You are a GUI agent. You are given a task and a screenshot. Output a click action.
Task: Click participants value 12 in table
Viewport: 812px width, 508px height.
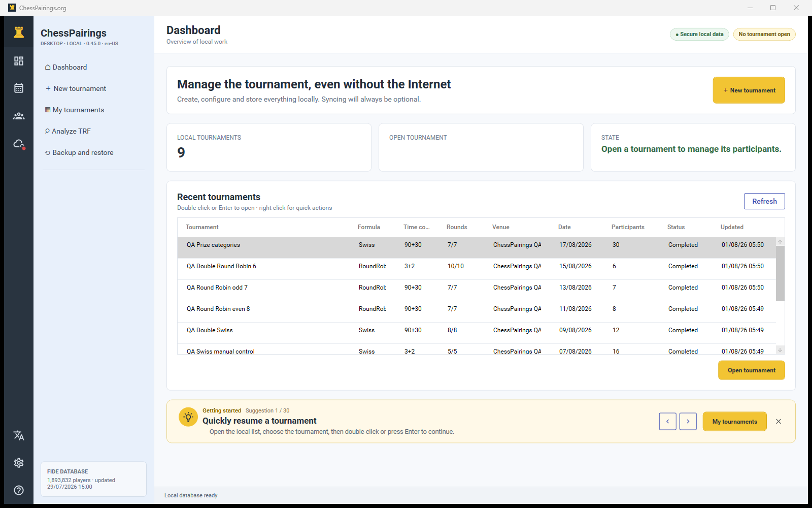pyautogui.click(x=616, y=330)
